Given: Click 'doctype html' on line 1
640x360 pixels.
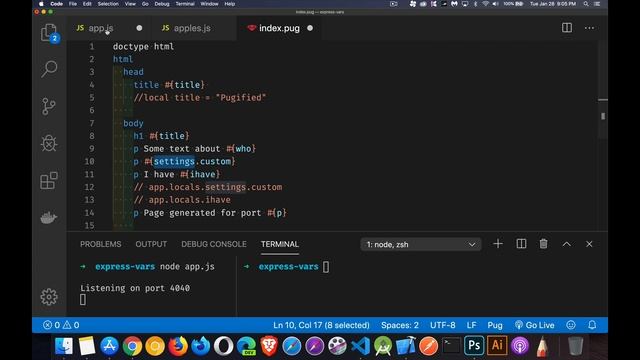Looking at the screenshot, I should click(x=143, y=47).
